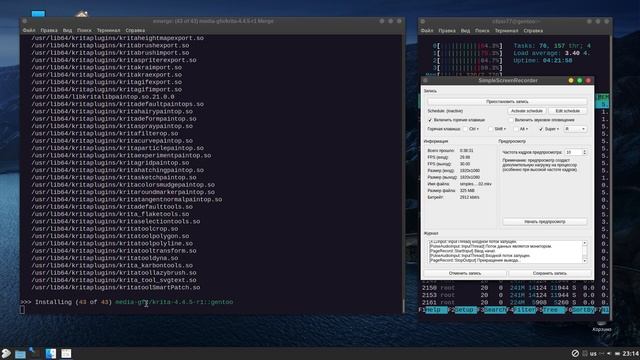
Task: Click the '325 MiB' file size value
Action: point(467,191)
